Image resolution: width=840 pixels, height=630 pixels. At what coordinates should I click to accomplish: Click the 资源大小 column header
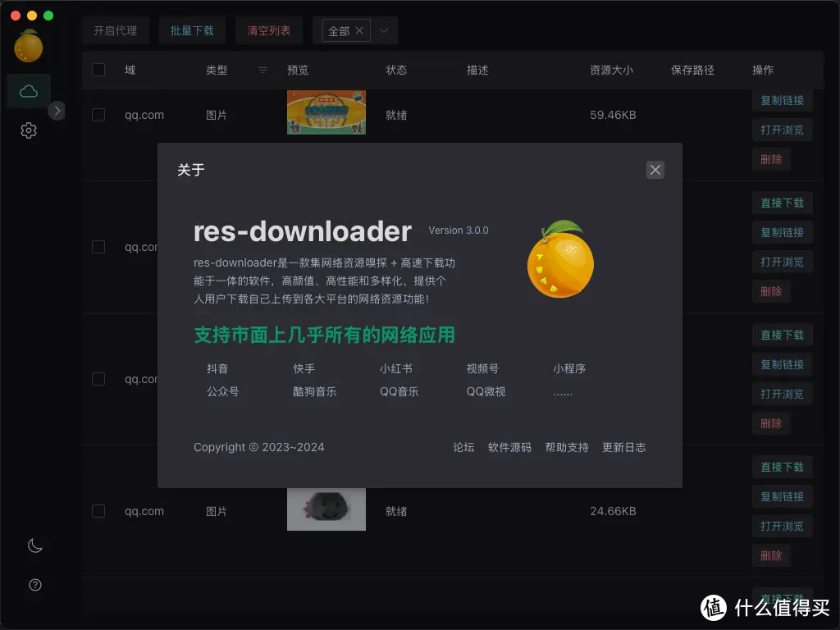tap(611, 70)
